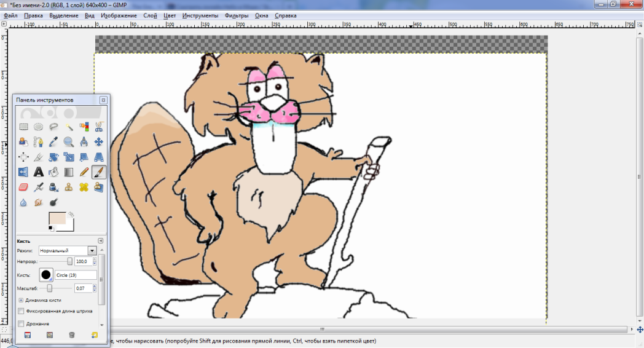644x348 pixels.
Task: Open image navigation cross icon
Action: click(x=640, y=330)
